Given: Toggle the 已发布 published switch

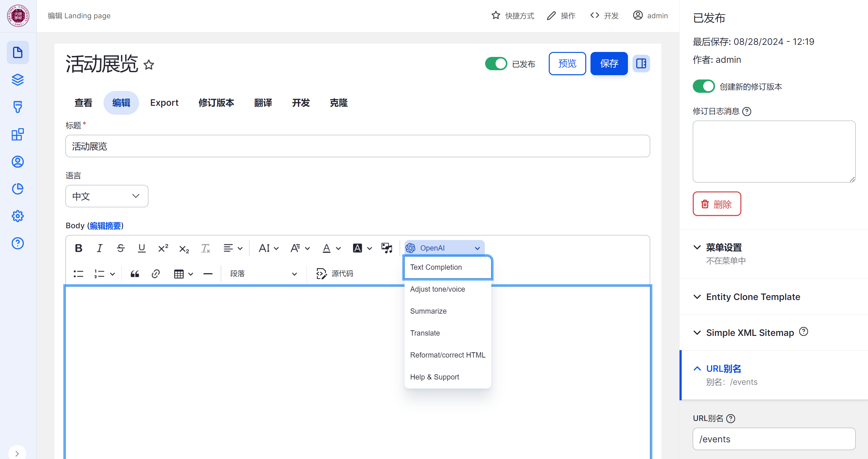Looking at the screenshot, I should tap(496, 64).
